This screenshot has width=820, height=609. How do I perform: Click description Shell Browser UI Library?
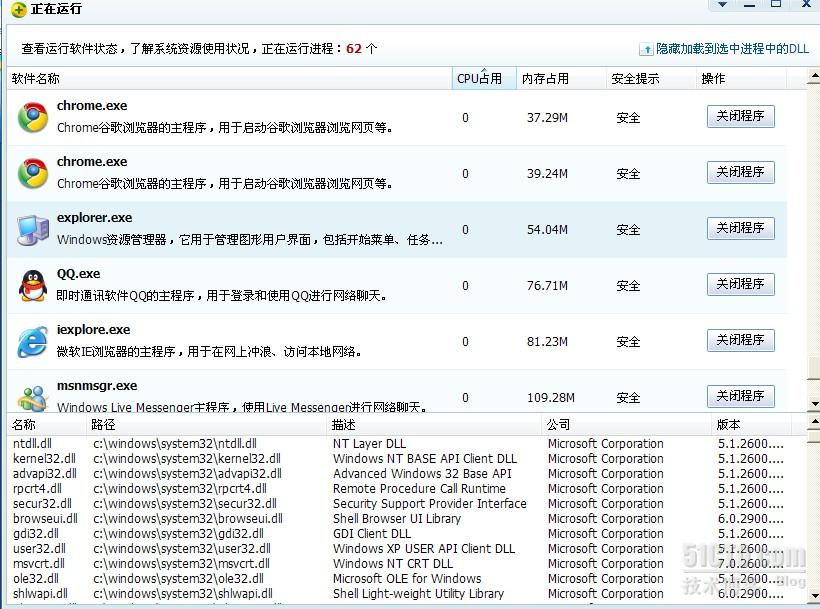397,519
